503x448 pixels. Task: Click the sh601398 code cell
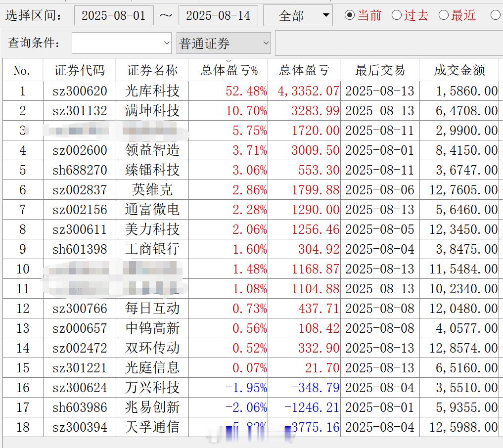coord(80,249)
